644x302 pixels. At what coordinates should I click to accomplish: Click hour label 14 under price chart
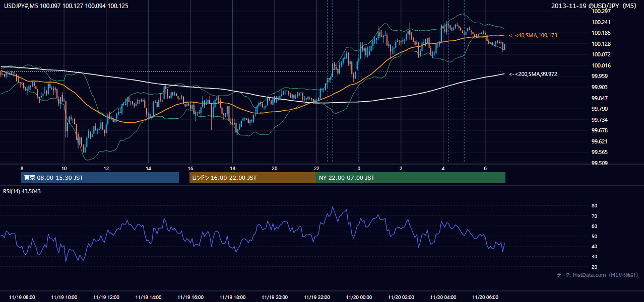coord(148,168)
